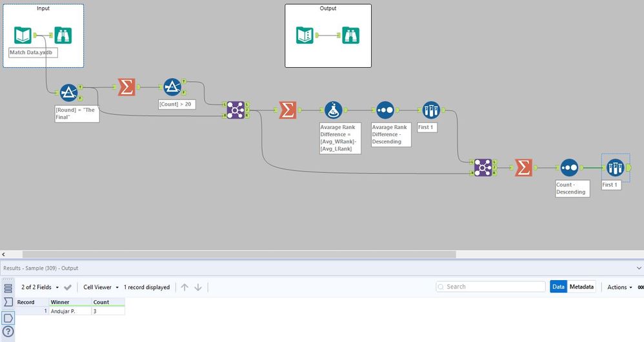This screenshot has width=644, height=342.
Task: Click the down arrow record navigation
Action: tap(198, 287)
